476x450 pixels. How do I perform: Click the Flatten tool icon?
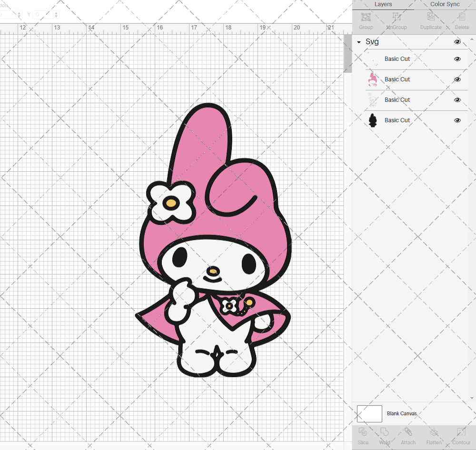[x=434, y=432]
